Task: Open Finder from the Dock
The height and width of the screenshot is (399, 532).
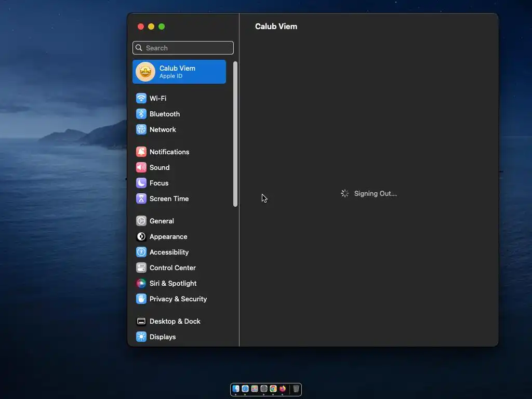Action: click(236, 389)
